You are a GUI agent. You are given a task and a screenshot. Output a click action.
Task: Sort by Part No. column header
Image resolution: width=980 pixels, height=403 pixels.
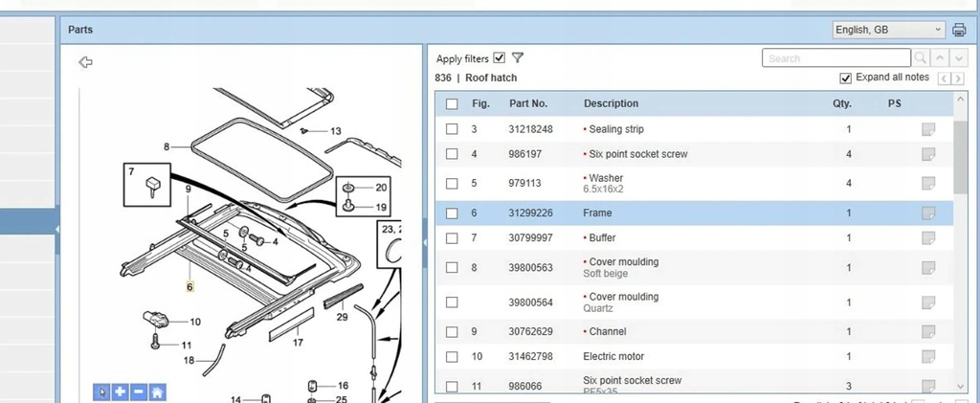[x=528, y=103]
